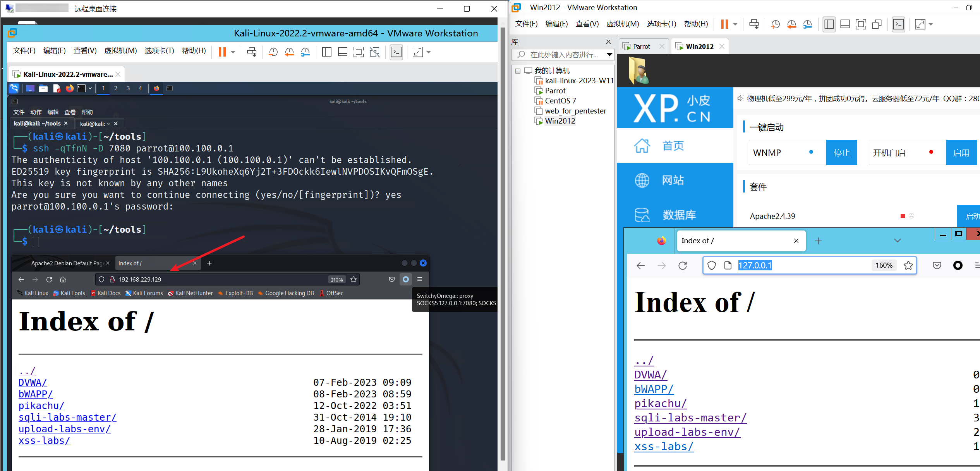Collapse the 我的计算机 tree node
This screenshot has width=980, height=471.
[x=518, y=71]
